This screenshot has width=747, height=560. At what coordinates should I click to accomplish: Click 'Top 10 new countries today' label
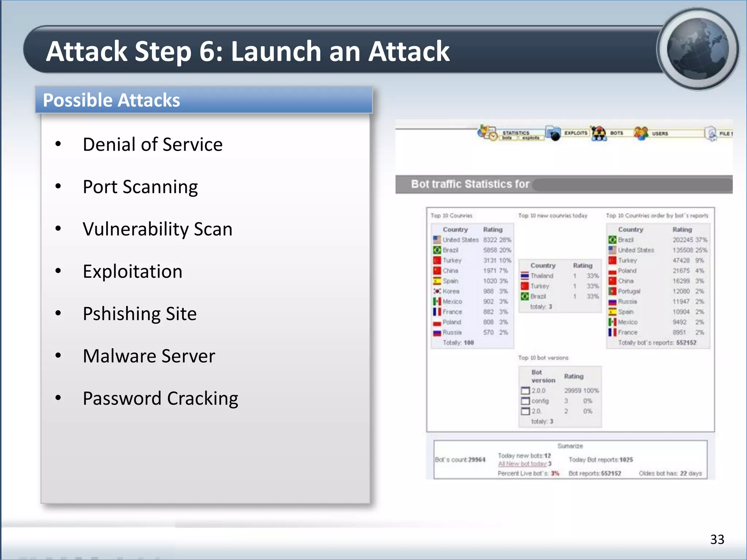(553, 215)
